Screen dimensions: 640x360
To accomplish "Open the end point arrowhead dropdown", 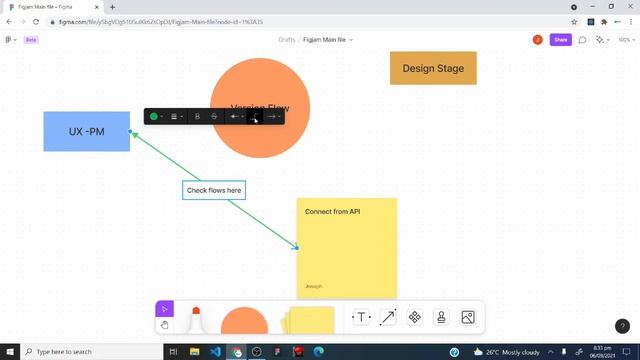I will (273, 116).
